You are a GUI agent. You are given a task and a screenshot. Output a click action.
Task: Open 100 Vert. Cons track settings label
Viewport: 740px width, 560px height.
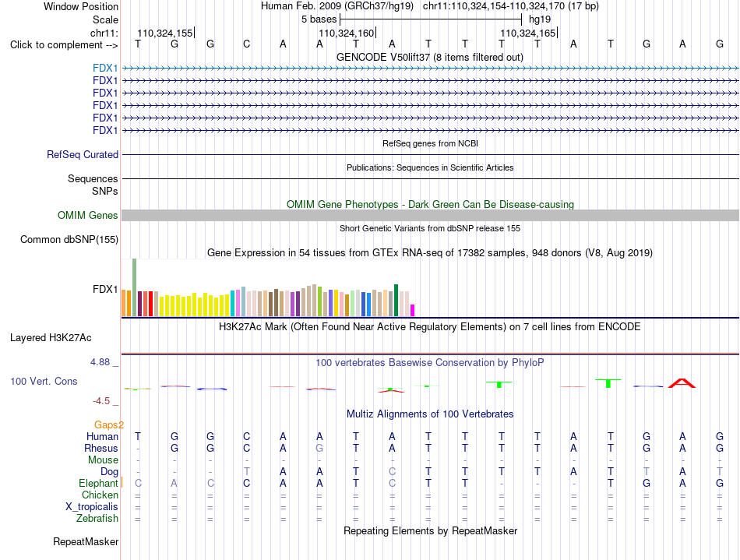pos(44,381)
